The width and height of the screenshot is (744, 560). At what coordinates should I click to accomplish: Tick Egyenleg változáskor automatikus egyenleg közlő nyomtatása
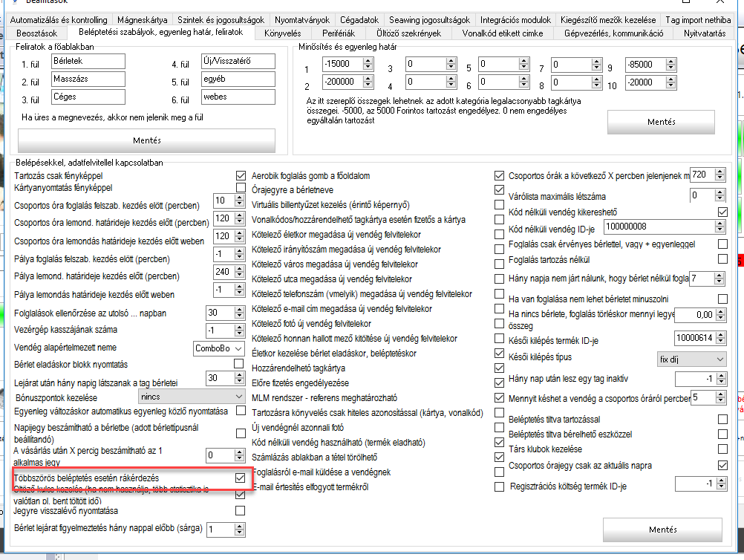[x=241, y=411]
